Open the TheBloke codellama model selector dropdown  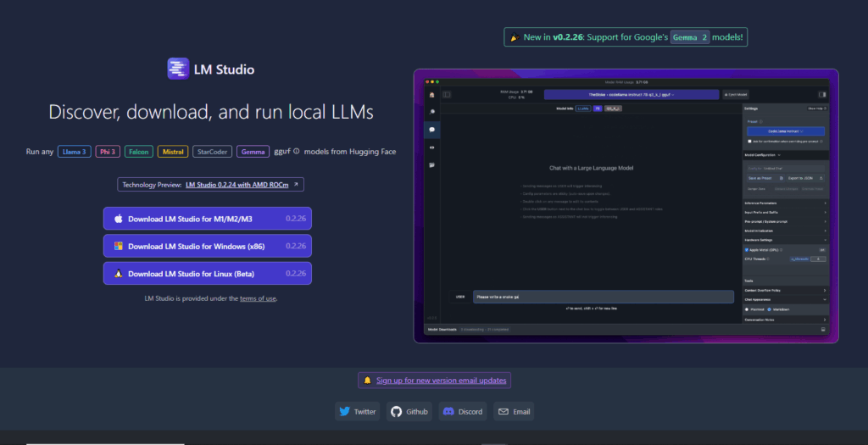pyautogui.click(x=631, y=95)
